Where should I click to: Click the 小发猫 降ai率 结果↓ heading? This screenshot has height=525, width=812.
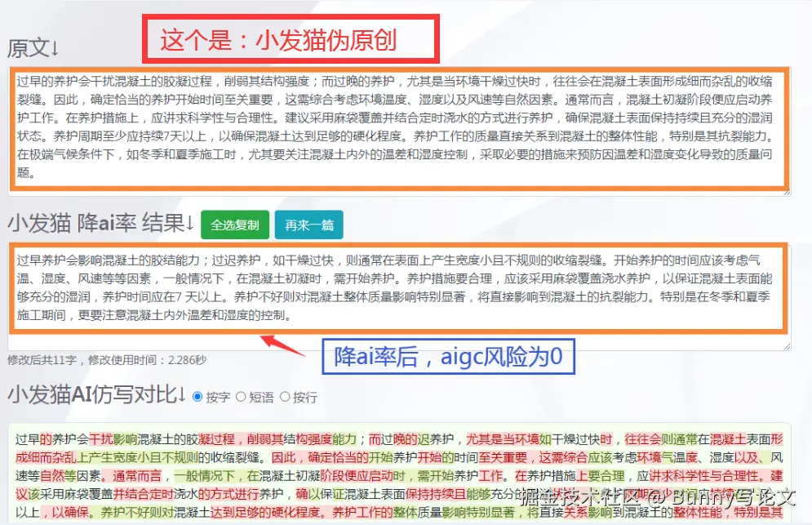coord(101,224)
